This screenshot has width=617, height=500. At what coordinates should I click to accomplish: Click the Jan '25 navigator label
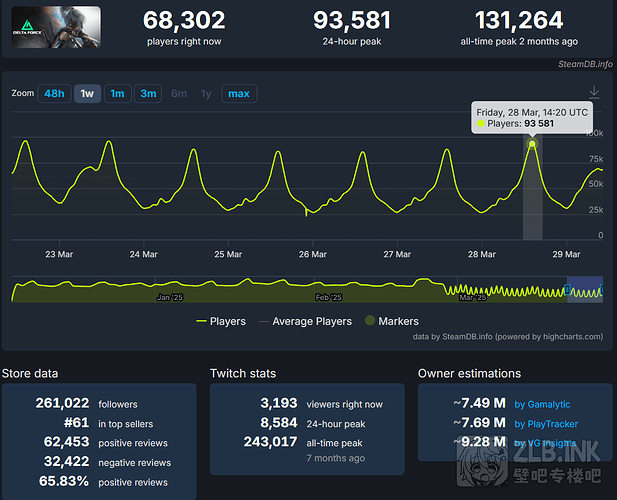(x=170, y=297)
